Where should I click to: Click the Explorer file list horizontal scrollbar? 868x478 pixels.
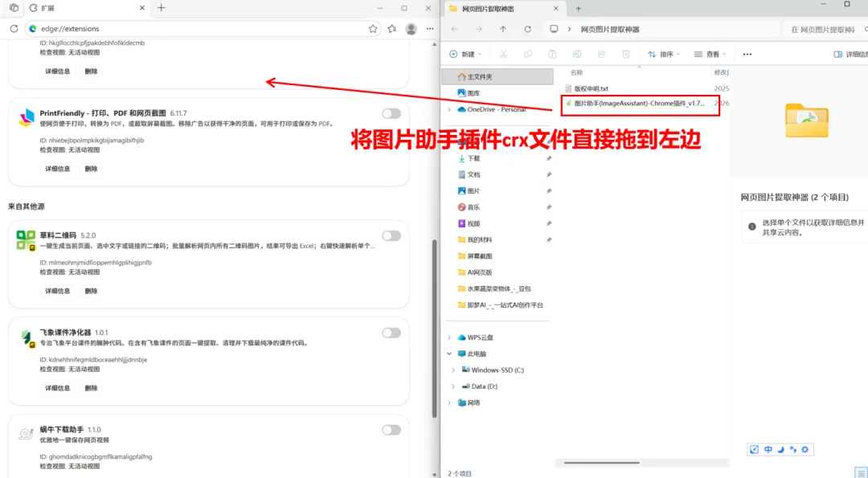coord(602,463)
